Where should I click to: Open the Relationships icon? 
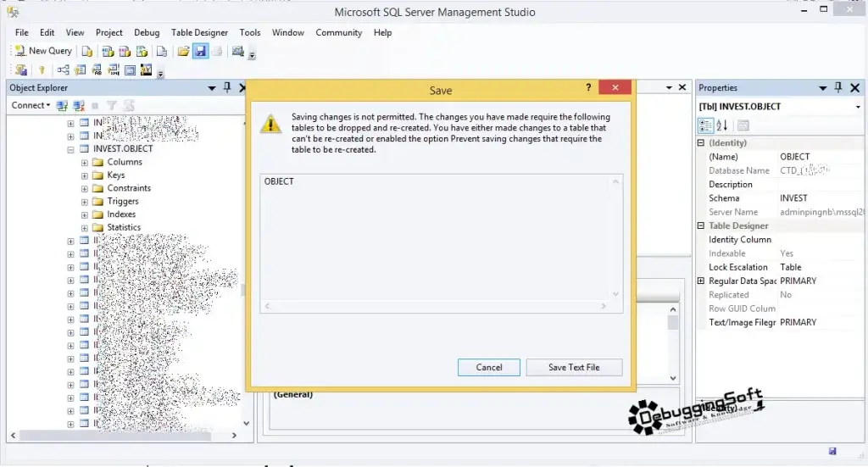click(63, 69)
